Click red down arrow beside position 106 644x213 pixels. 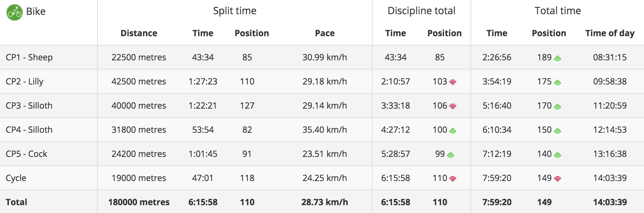pos(453,106)
